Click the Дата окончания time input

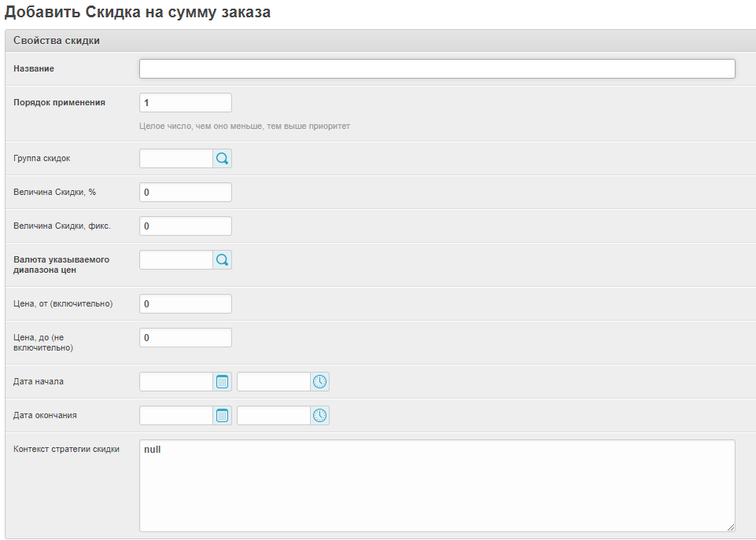tap(274, 416)
